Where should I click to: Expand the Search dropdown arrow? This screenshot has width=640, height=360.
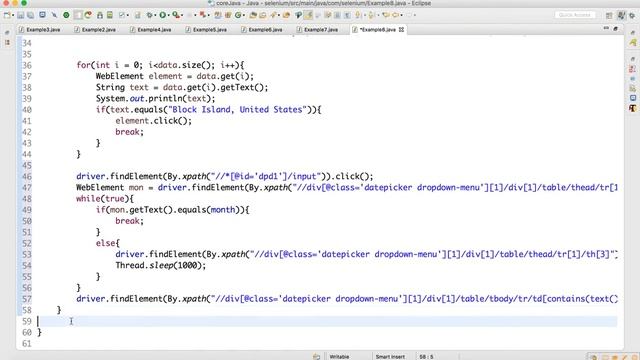[278, 15]
